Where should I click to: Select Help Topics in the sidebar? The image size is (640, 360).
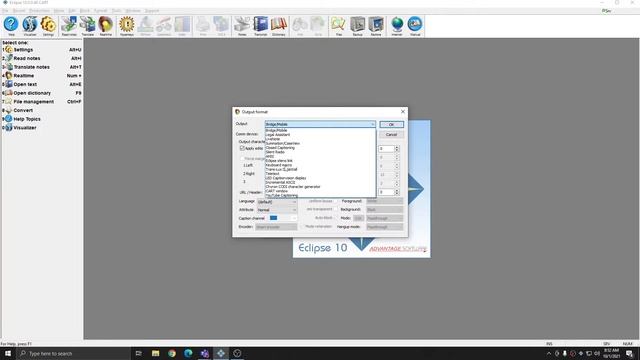pyautogui.click(x=42, y=119)
